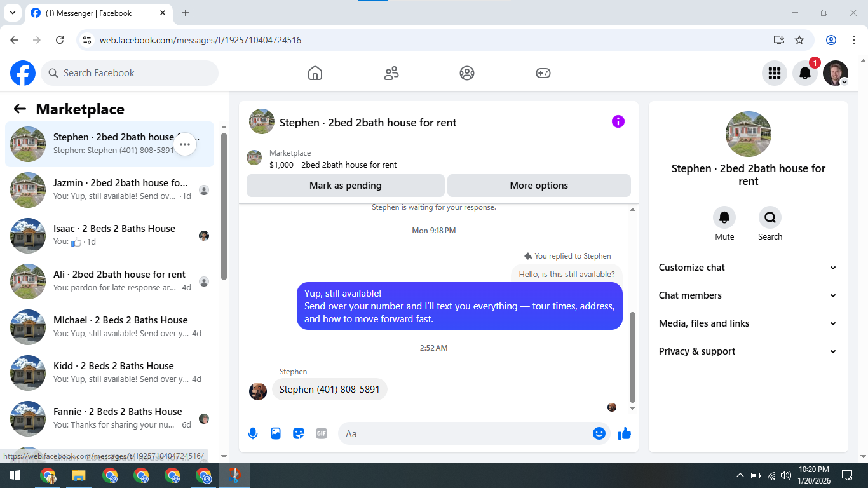
Task: Open the Chrome profile icon
Action: click(831, 40)
